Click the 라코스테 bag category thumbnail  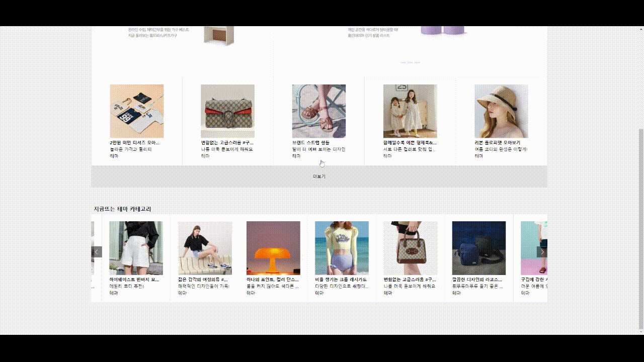[479, 247]
